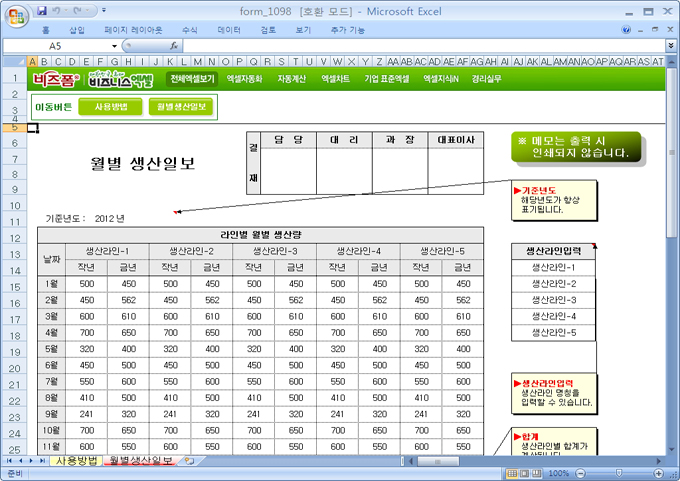Jump to first sheet navigation arrow
Image resolution: width=680 pixels, height=481 pixels.
click(8, 461)
